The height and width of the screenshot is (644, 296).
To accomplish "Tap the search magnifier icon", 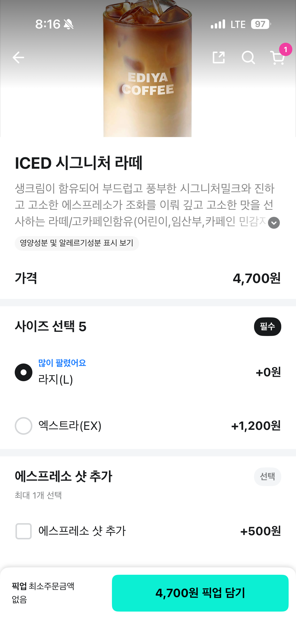I will pos(248,57).
